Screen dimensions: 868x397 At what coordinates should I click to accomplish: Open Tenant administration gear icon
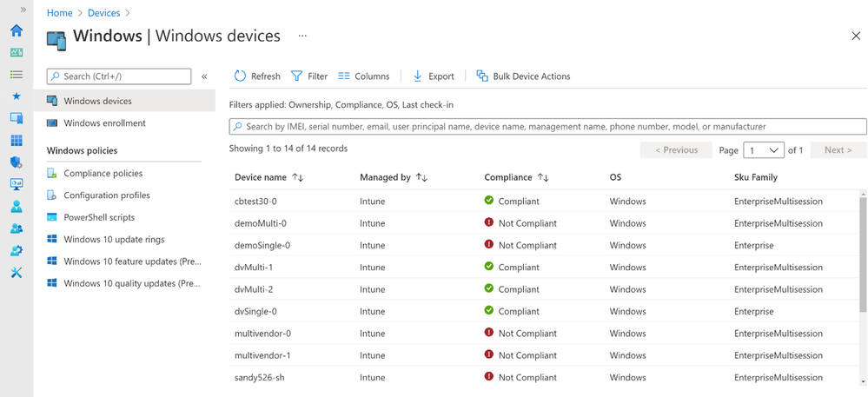click(17, 250)
